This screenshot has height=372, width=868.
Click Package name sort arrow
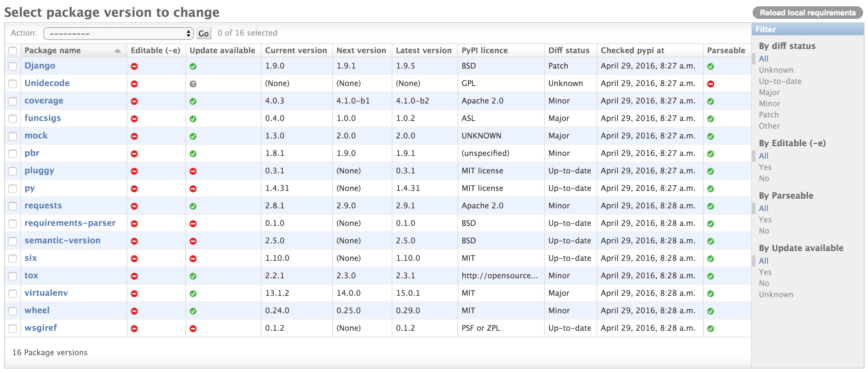(118, 51)
